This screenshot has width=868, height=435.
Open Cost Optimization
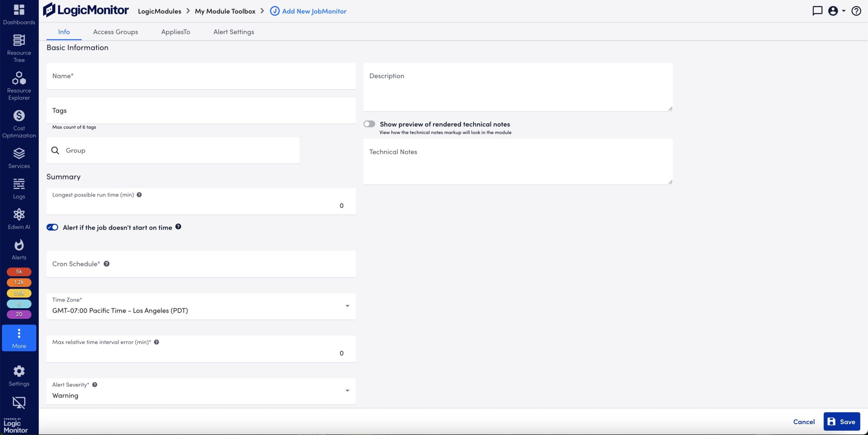pos(19,123)
